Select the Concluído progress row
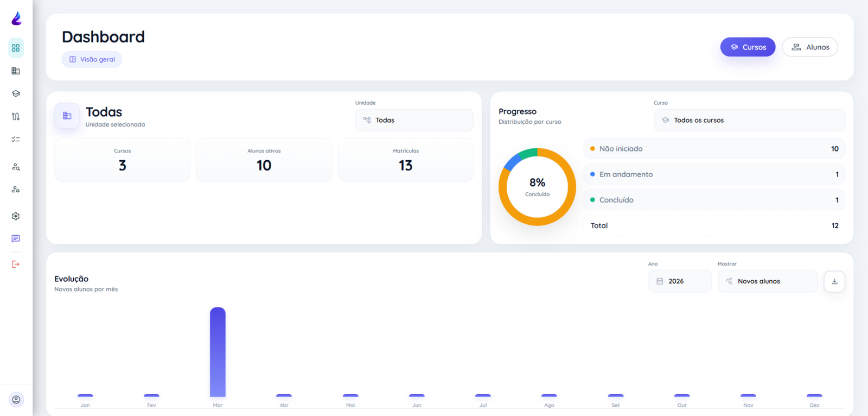Image resolution: width=868 pixels, height=416 pixels. (714, 200)
